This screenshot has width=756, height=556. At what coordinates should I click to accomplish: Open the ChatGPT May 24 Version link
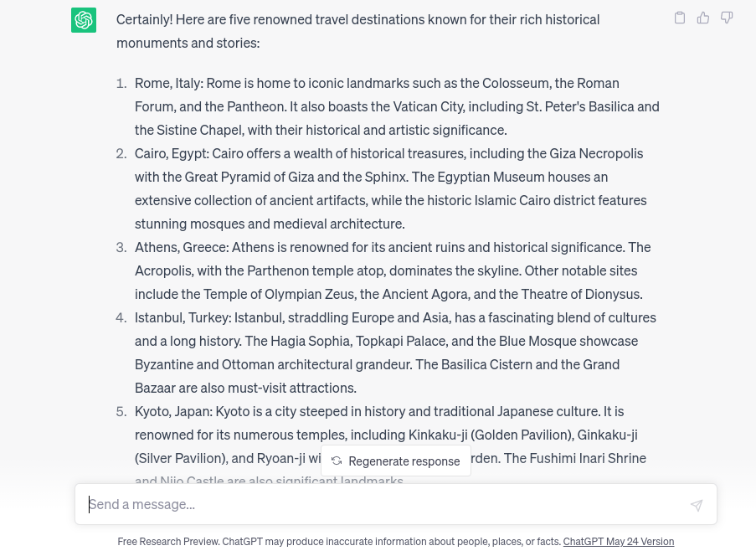click(618, 542)
